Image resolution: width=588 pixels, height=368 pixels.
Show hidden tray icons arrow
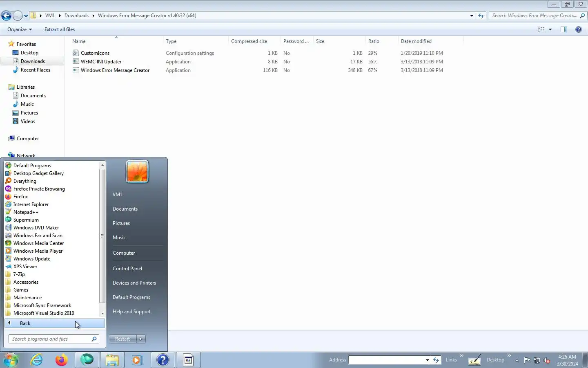[517, 360]
